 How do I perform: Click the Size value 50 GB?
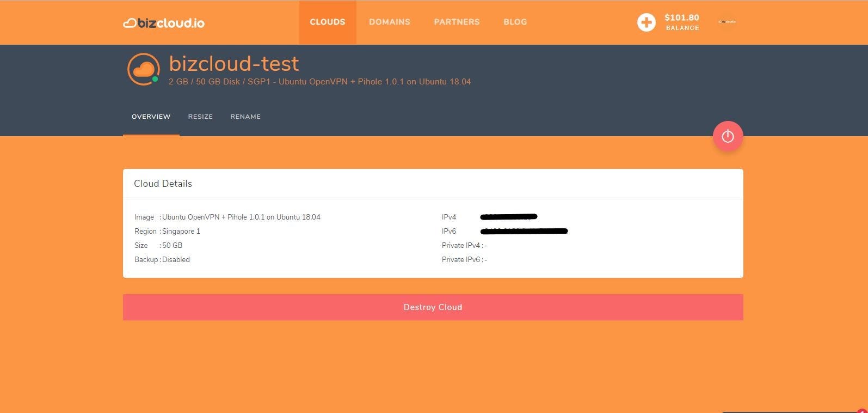tap(172, 245)
